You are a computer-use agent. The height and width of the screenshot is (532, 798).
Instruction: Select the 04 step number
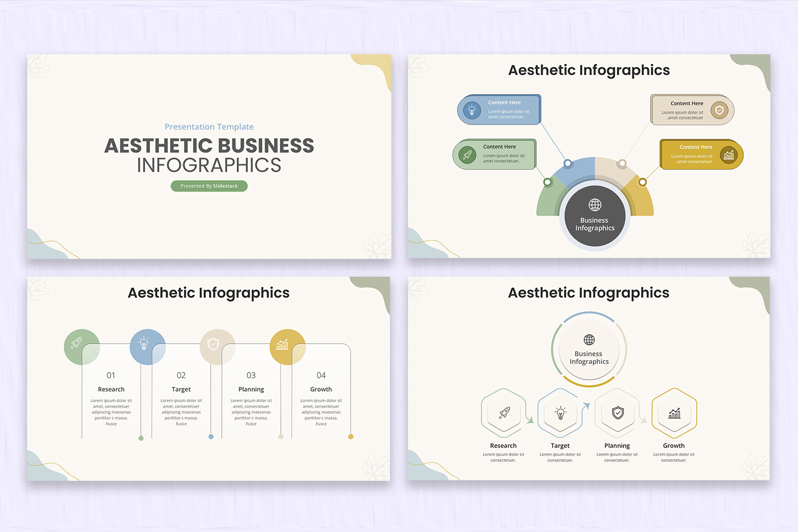coord(321,376)
